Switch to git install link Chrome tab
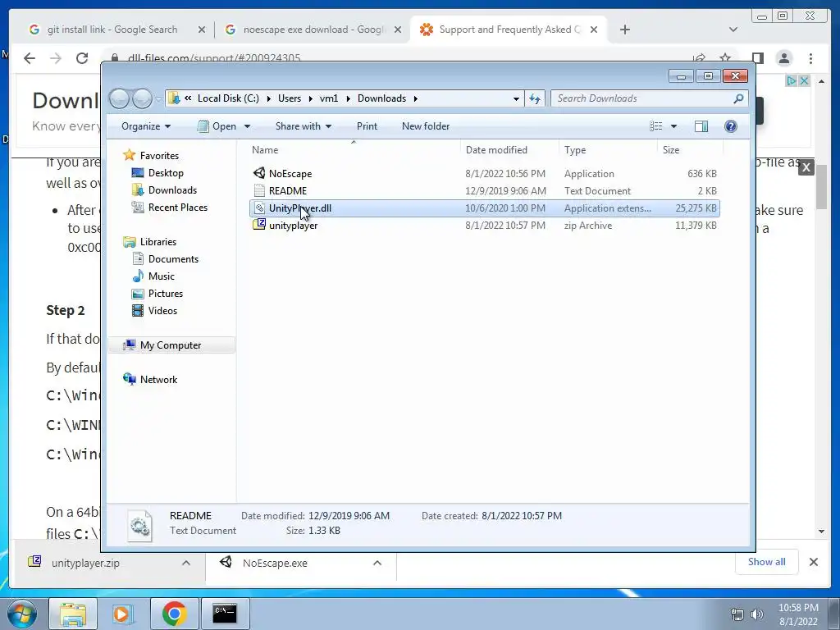The image size is (840, 630). [x=112, y=30]
